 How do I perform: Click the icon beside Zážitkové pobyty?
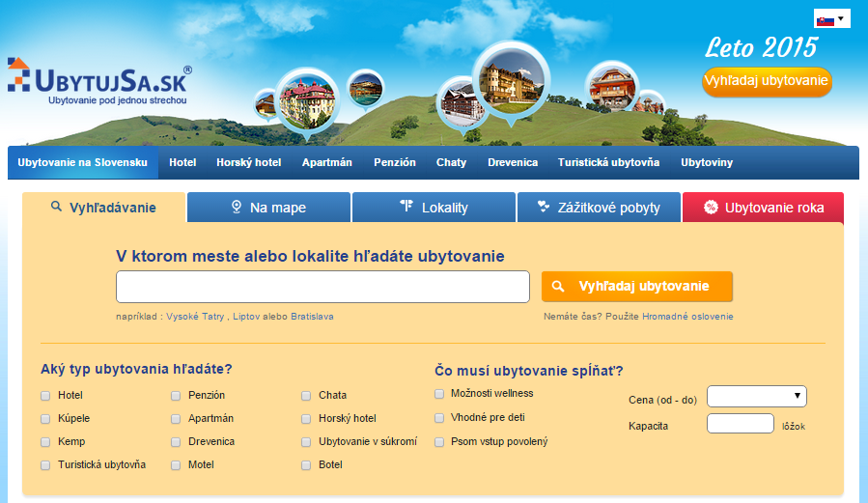[x=544, y=207]
